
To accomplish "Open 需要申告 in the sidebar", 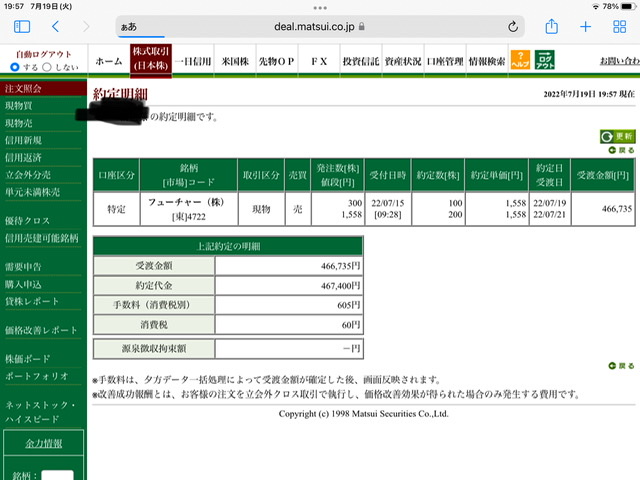I will [x=23, y=267].
